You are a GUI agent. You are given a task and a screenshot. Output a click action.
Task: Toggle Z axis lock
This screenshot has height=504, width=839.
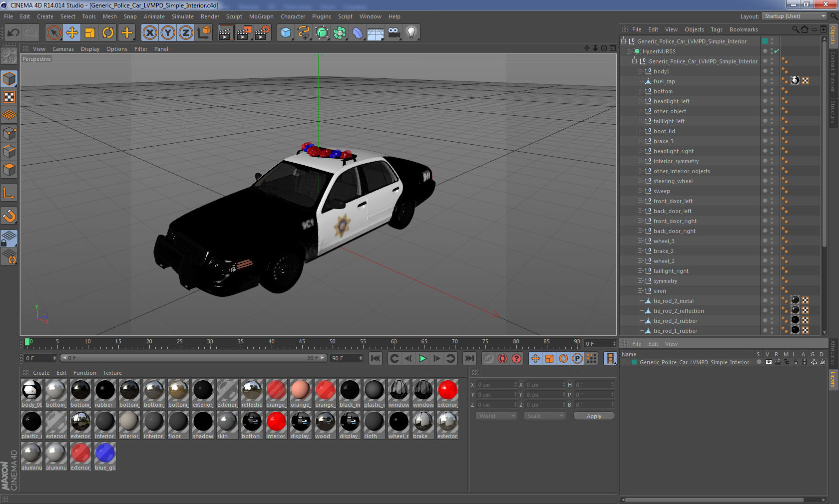click(186, 33)
